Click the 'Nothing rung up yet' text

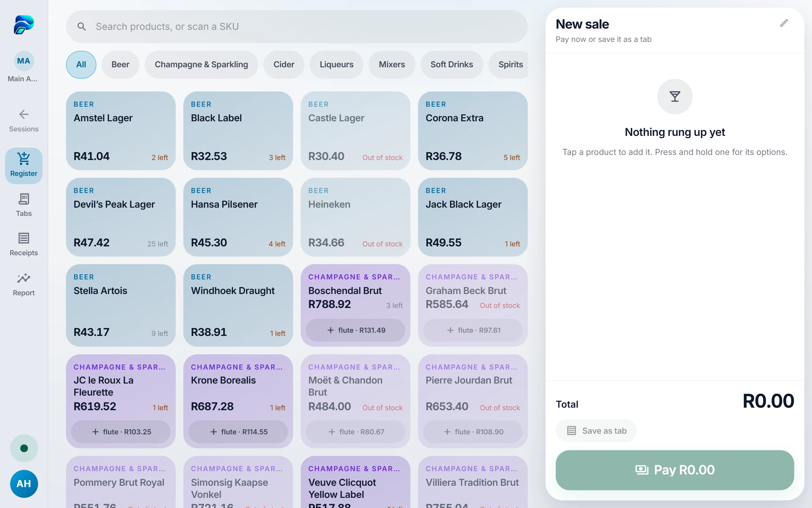tap(675, 132)
